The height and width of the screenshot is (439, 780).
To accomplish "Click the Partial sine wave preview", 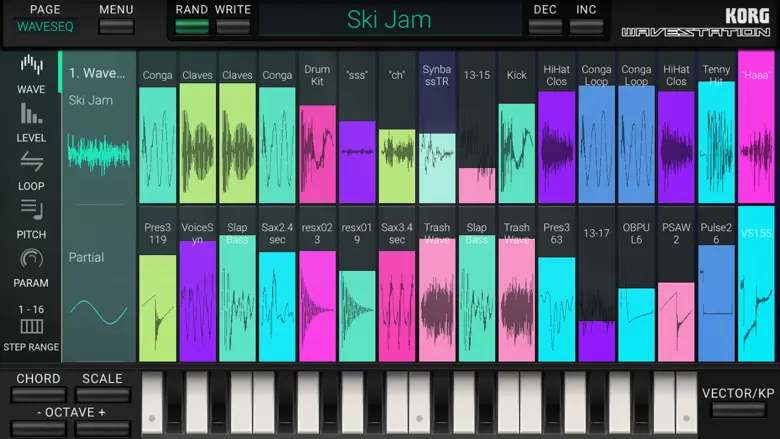I will [98, 312].
